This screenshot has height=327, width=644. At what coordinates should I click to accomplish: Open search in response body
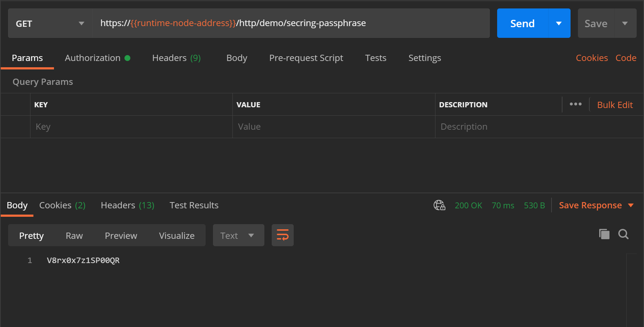(x=623, y=234)
